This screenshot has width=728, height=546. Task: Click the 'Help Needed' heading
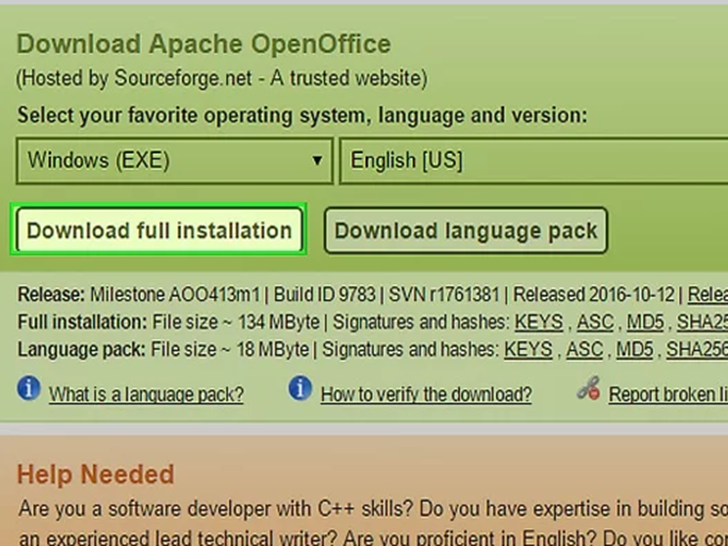(96, 474)
